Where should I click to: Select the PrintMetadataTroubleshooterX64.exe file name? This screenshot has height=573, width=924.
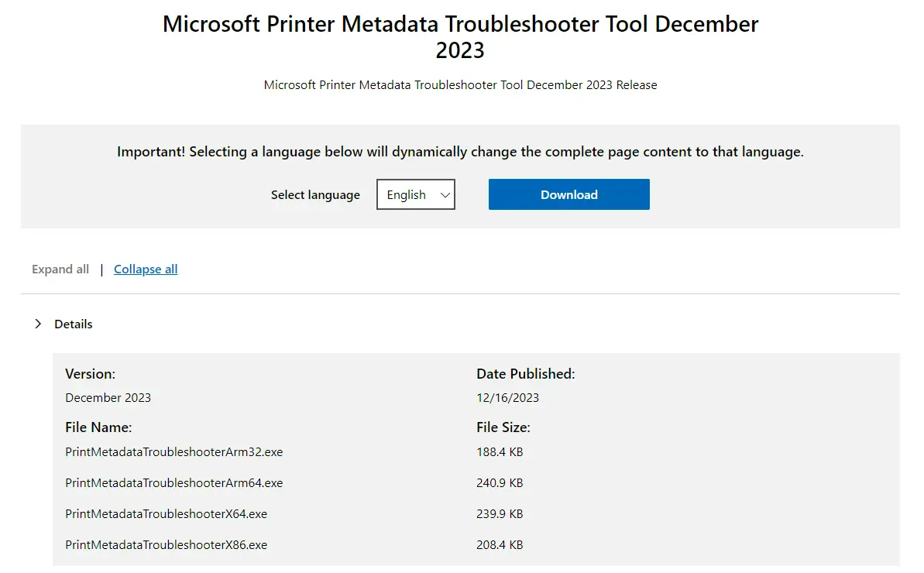tap(167, 513)
